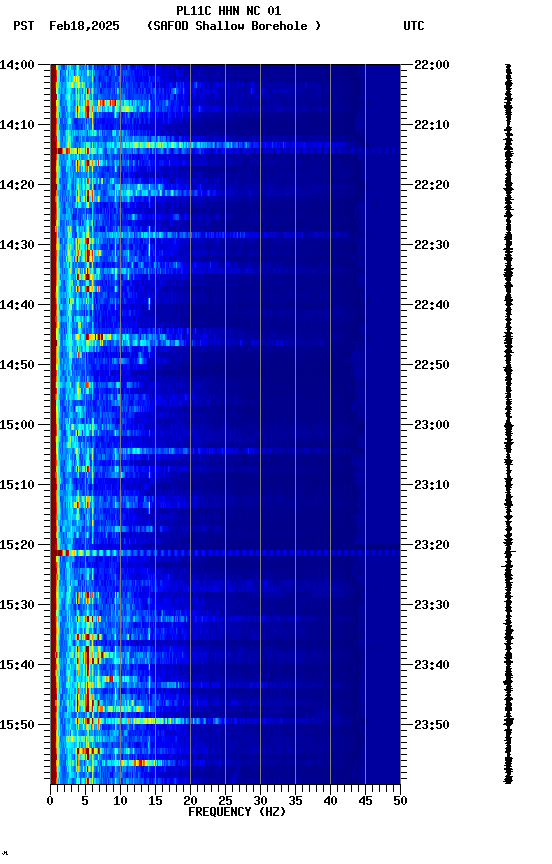Image resolution: width=552 pixels, height=864 pixels.
Task: Click the '14:50' PST time label
Action: pos(17,365)
